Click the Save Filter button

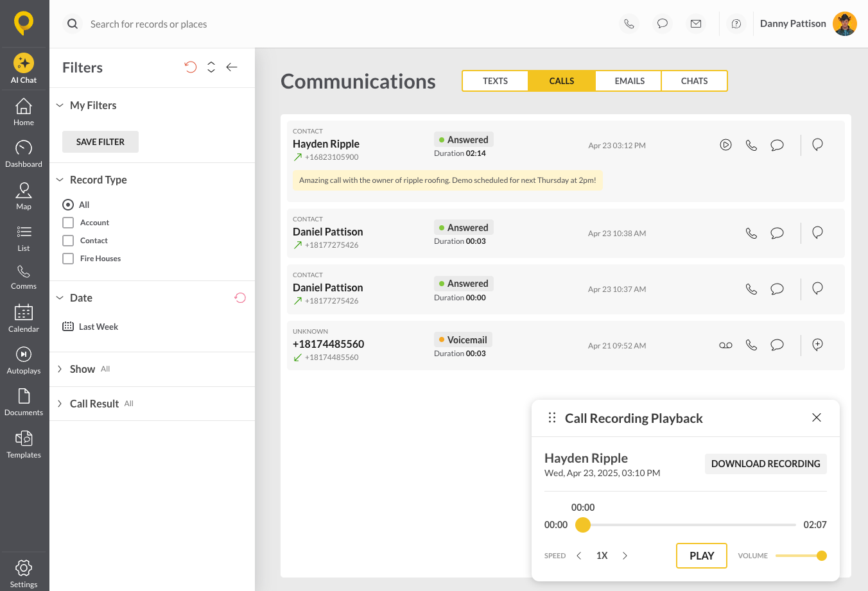point(100,142)
